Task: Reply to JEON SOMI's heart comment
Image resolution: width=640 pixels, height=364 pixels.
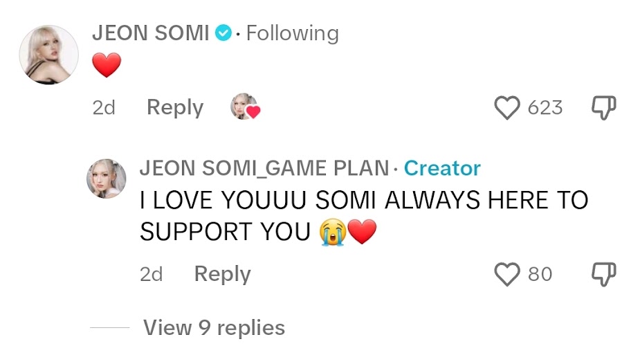Action: [175, 108]
